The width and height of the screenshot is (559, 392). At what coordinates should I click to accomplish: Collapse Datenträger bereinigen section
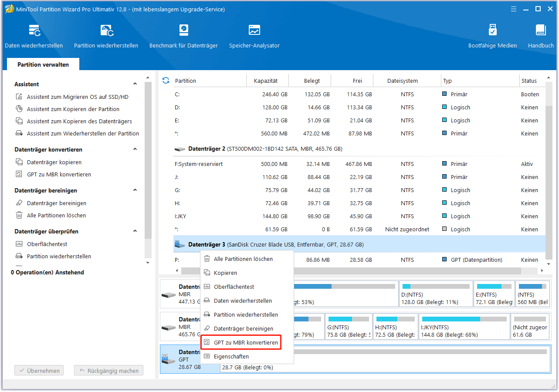pyautogui.click(x=135, y=190)
